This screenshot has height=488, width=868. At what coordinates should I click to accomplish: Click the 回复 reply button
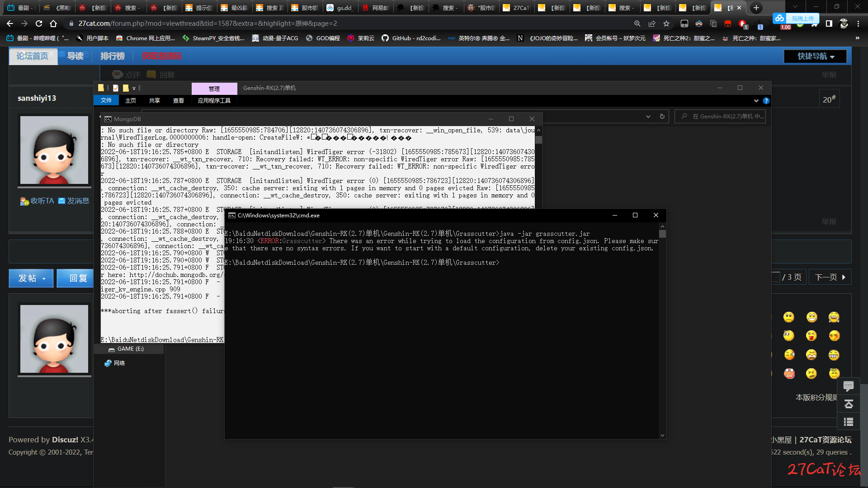pos(75,278)
